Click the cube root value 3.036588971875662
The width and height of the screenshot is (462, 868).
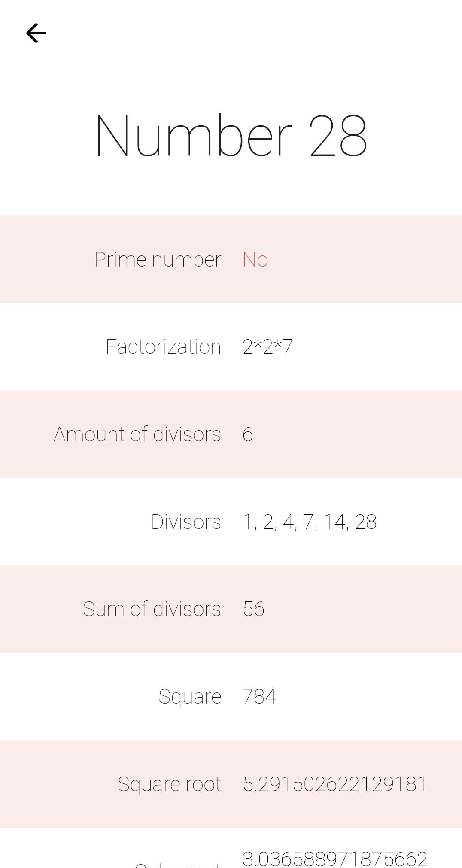[334, 859]
